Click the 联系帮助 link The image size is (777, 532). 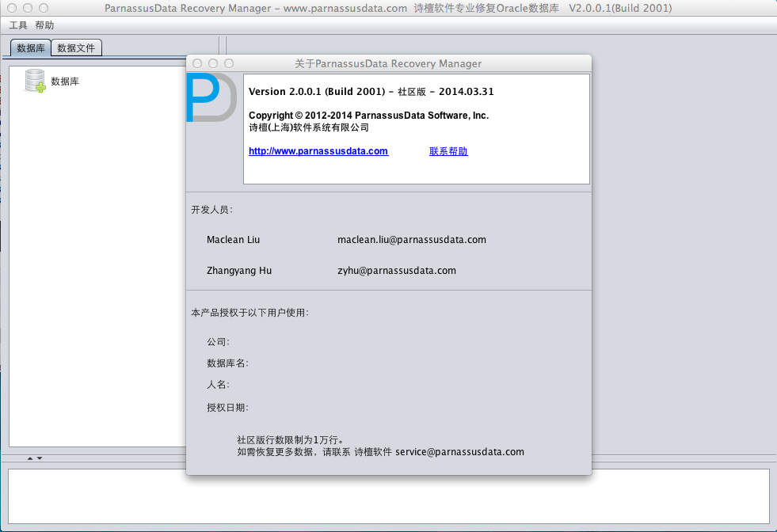(448, 151)
